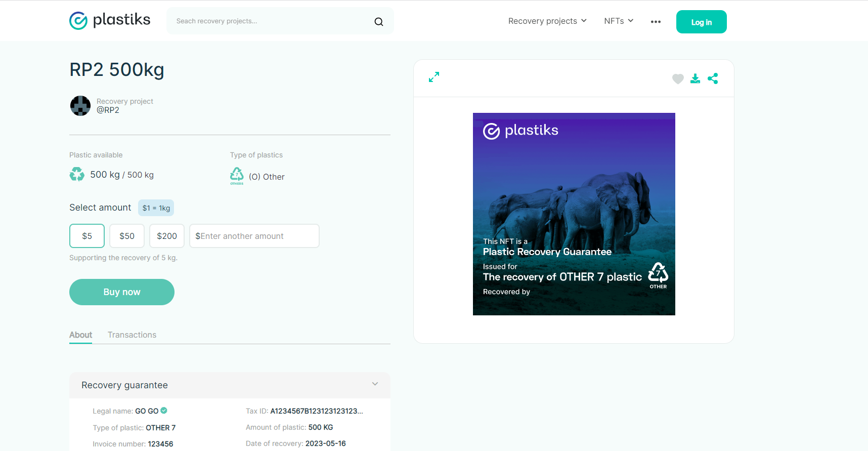This screenshot has width=868, height=451.
Task: Favorite the NFT with heart icon
Action: pyautogui.click(x=678, y=78)
